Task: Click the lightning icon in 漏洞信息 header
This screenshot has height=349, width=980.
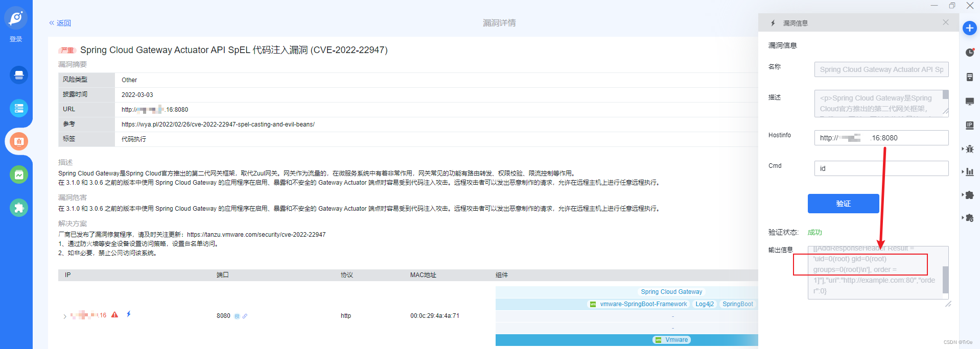Action: [x=773, y=23]
